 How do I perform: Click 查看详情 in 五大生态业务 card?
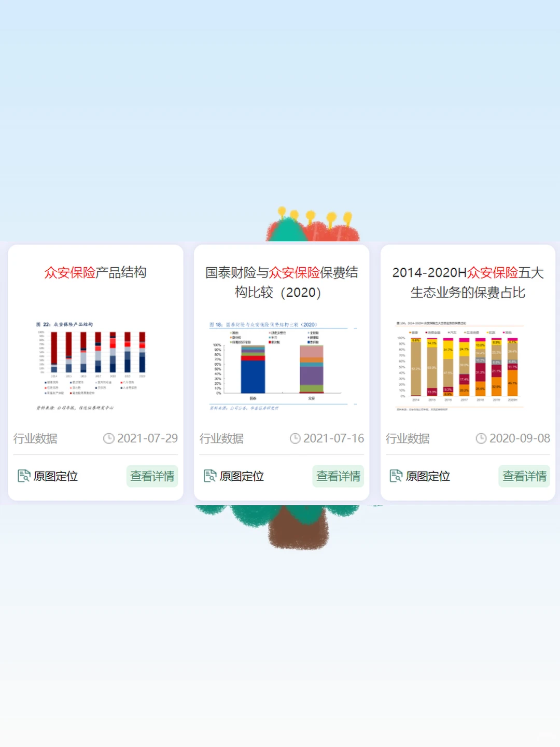coord(524,476)
